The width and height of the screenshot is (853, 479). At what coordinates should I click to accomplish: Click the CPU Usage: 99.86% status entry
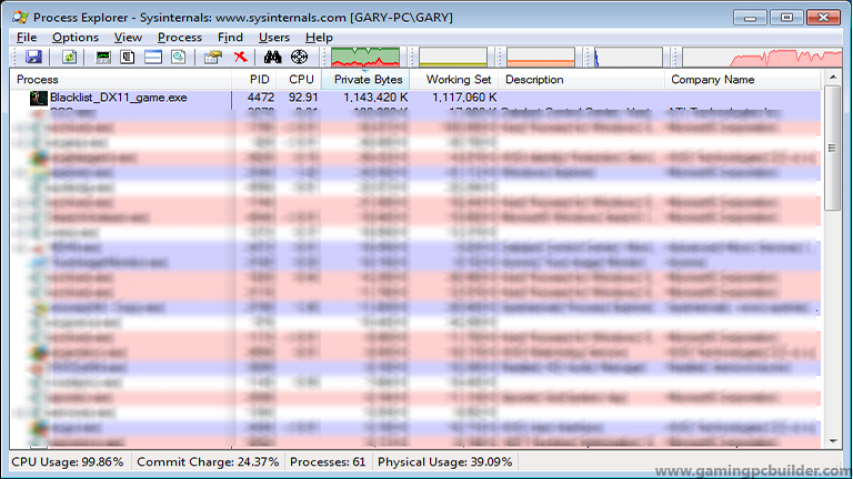pyautogui.click(x=67, y=462)
